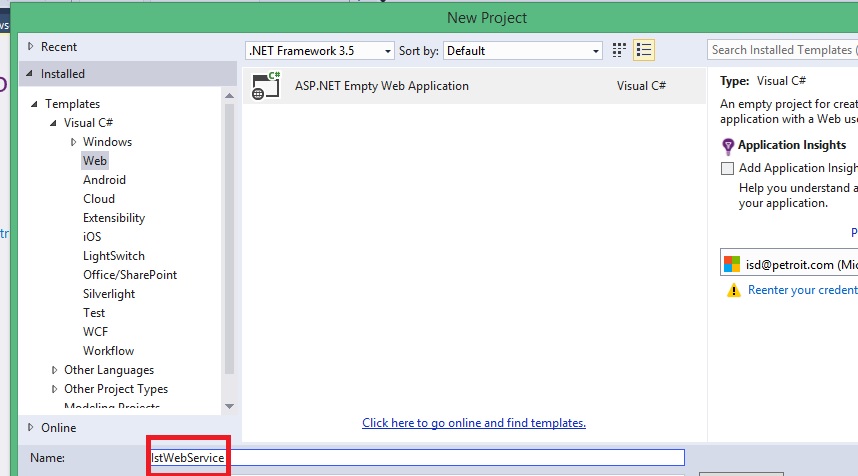Select the Office/SharePoint category

[x=130, y=275]
